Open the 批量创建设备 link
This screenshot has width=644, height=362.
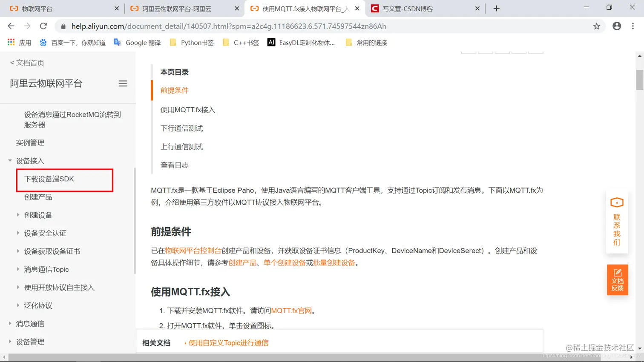[x=334, y=262]
